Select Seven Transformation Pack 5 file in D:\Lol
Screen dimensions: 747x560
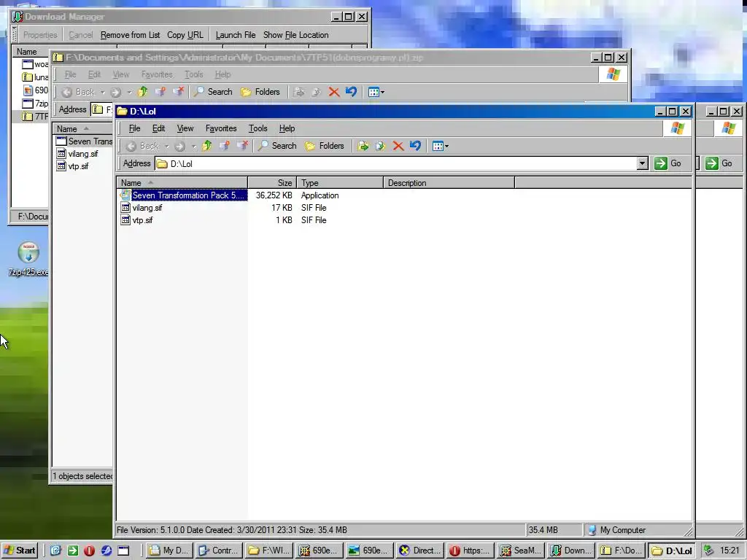click(x=188, y=195)
